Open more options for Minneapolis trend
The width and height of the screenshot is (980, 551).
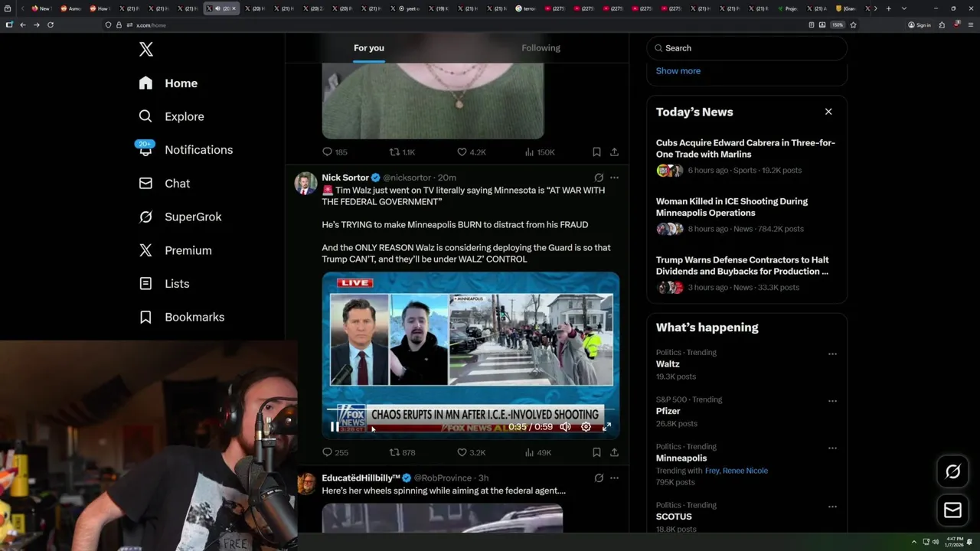[x=832, y=448]
